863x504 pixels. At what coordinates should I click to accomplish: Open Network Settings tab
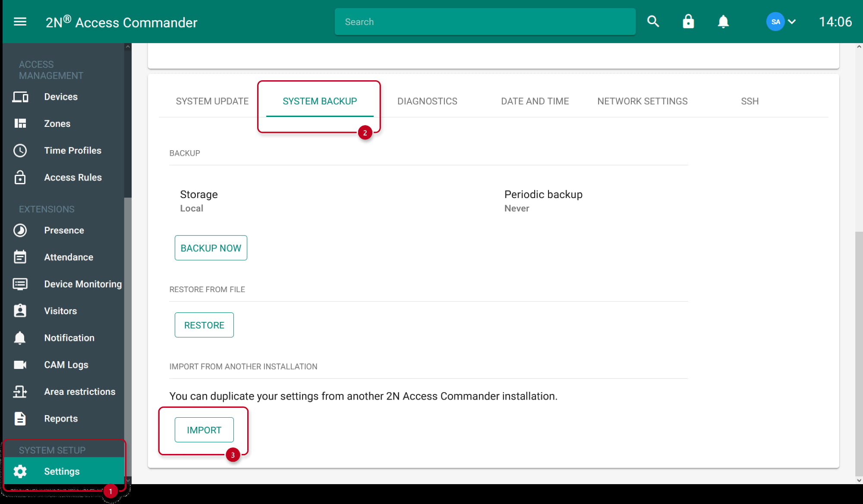pos(642,101)
